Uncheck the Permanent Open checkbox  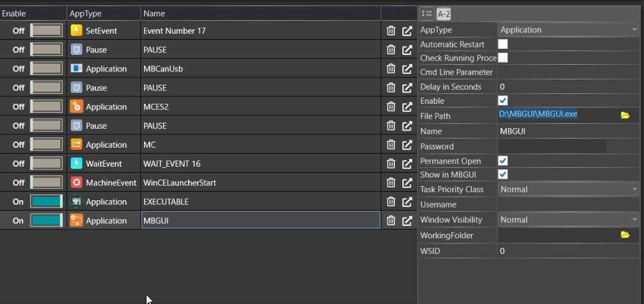[x=503, y=161]
